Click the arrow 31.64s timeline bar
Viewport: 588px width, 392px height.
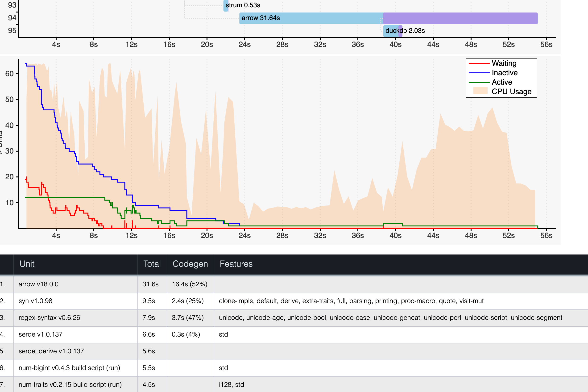[x=311, y=18]
